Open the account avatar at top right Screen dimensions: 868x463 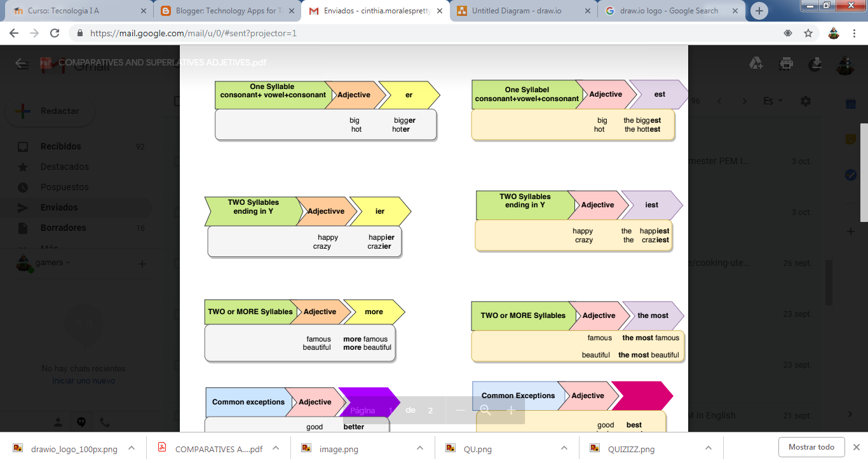(844, 64)
